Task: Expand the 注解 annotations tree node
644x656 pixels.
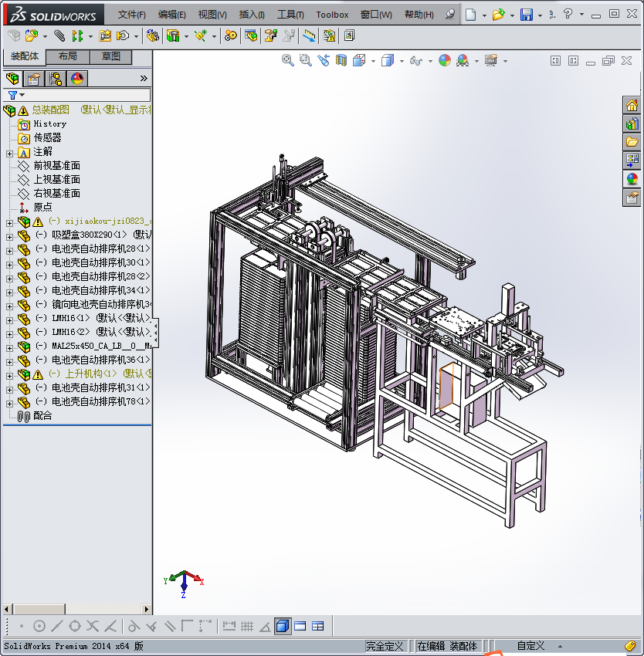Action: (9, 153)
